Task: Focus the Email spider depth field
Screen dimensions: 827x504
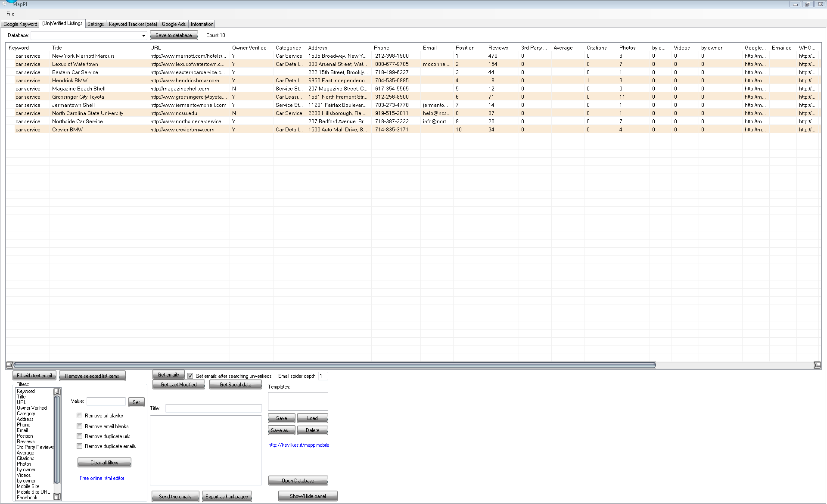Action: click(323, 376)
